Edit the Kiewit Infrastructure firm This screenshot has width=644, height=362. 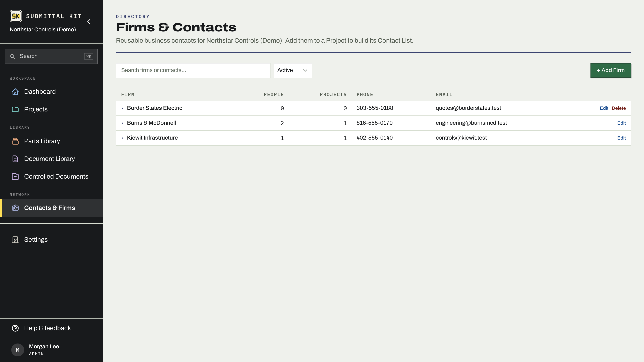click(x=621, y=138)
